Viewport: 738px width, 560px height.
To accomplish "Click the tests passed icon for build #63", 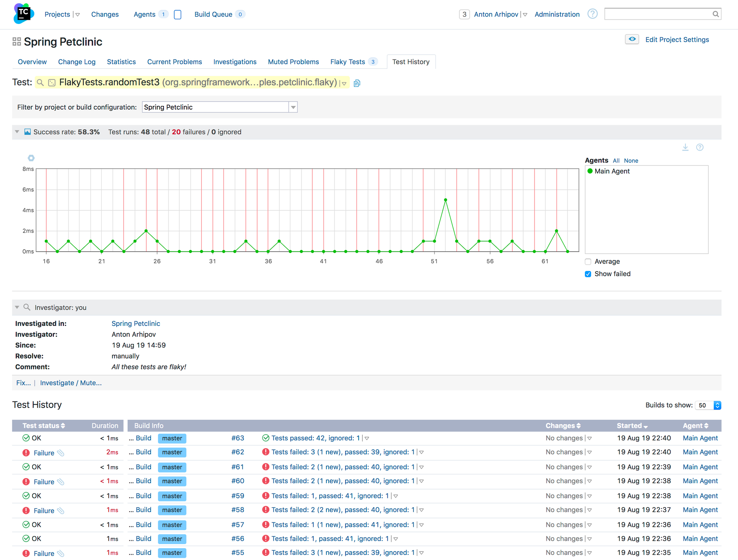I will [266, 438].
